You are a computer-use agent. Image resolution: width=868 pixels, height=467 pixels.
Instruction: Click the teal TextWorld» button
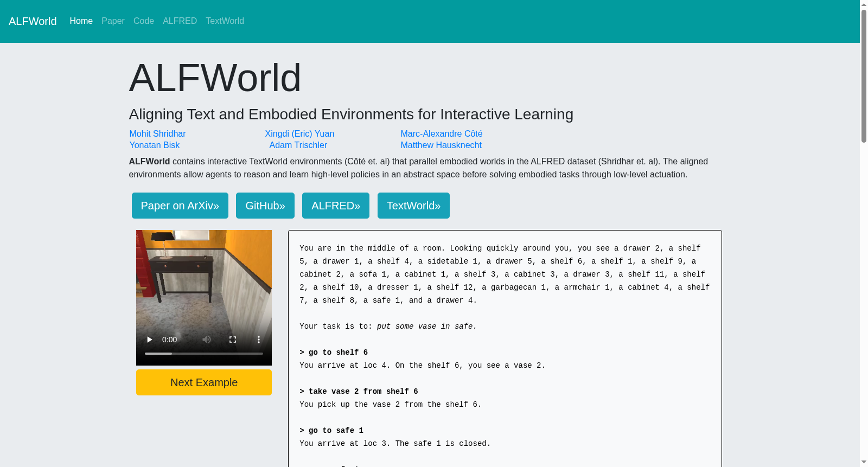pos(413,206)
